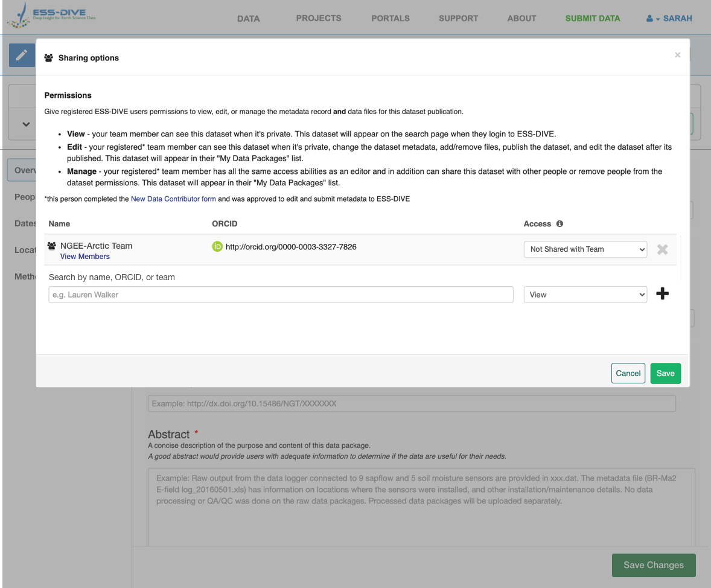Viewport: 711px width, 588px height.
Task: Click the ORCID iD badge icon
Action: [x=217, y=247]
